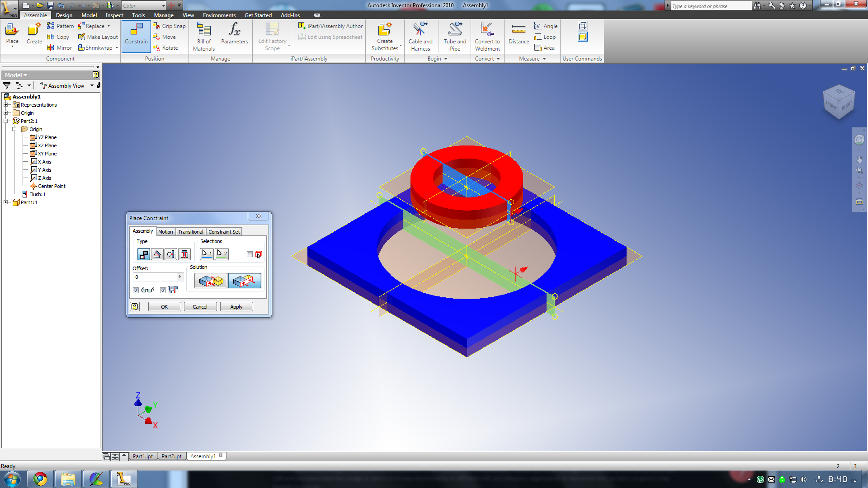Viewport: 868px width, 488px height.
Task: Collapse the Part2:1 tree node
Action: pyautogui.click(x=6, y=121)
